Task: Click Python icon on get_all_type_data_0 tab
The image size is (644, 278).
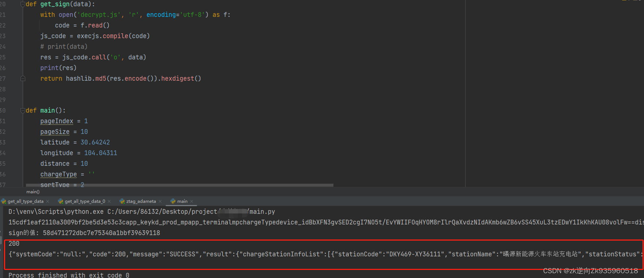Action: click(61, 201)
